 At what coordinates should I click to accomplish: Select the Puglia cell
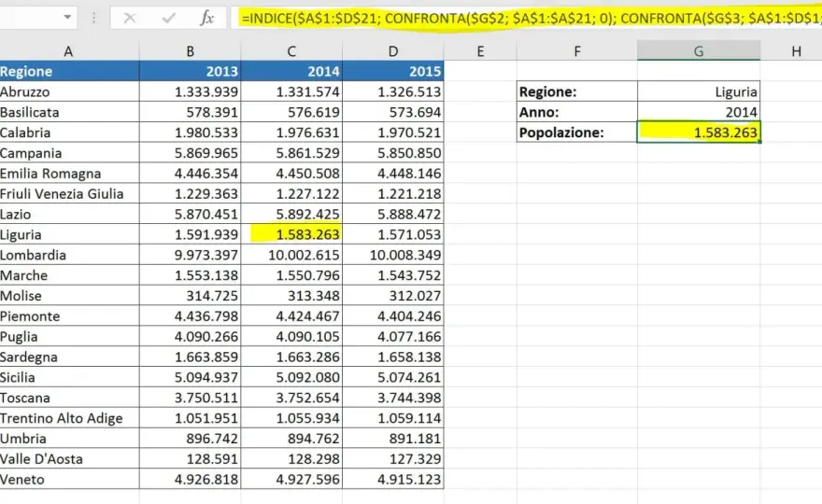[x=70, y=337]
